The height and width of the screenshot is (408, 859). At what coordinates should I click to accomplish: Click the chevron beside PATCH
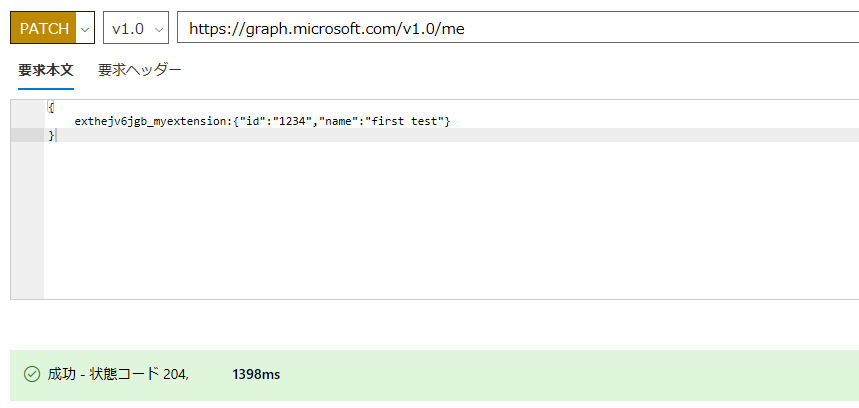click(x=84, y=29)
